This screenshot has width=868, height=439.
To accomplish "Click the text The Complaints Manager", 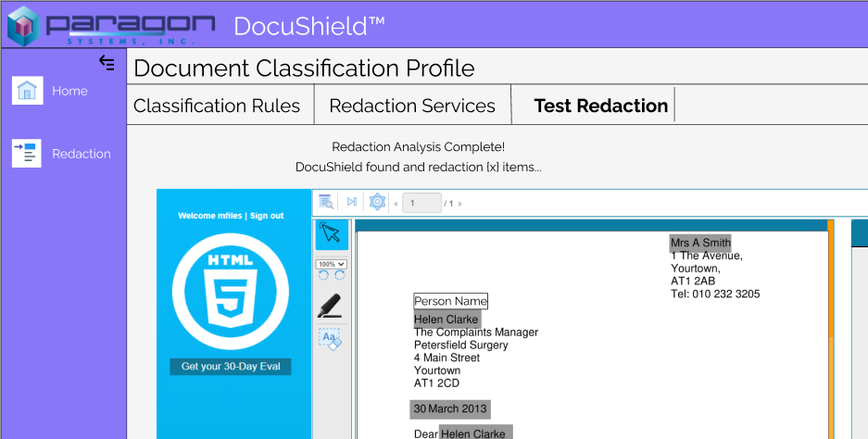I will 476,332.
